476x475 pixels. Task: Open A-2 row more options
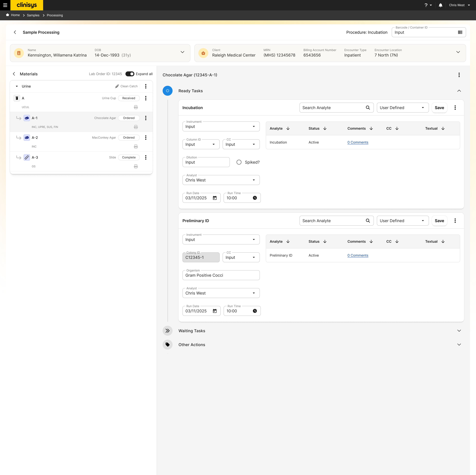pos(146,137)
